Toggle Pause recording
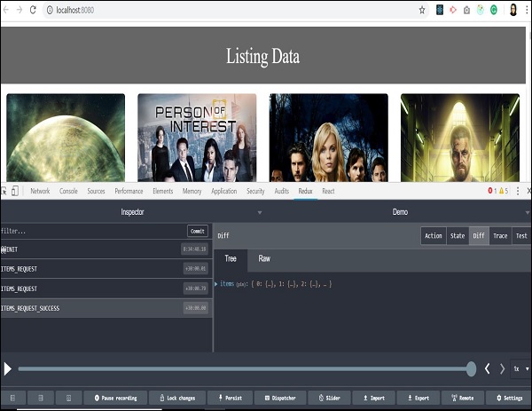 [115, 398]
